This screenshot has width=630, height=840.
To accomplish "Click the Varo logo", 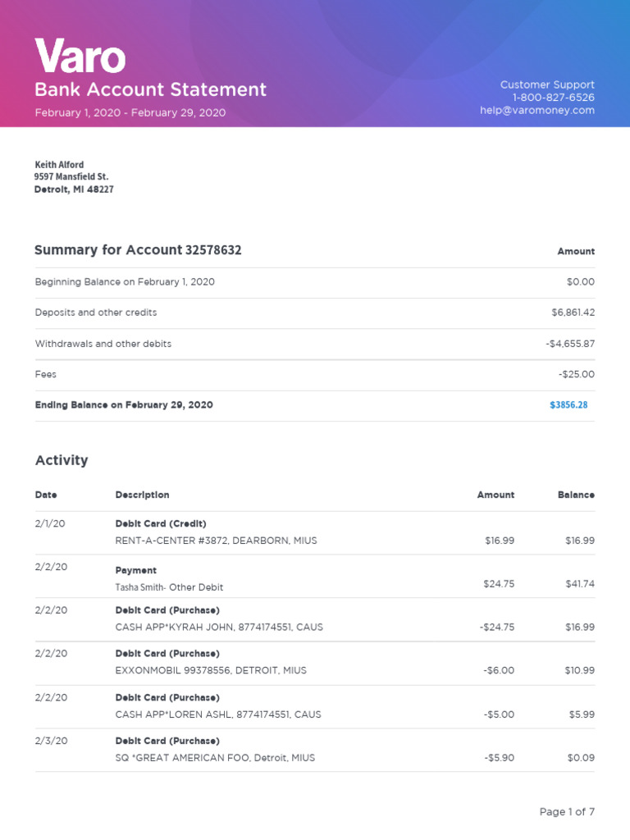I will pyautogui.click(x=80, y=57).
